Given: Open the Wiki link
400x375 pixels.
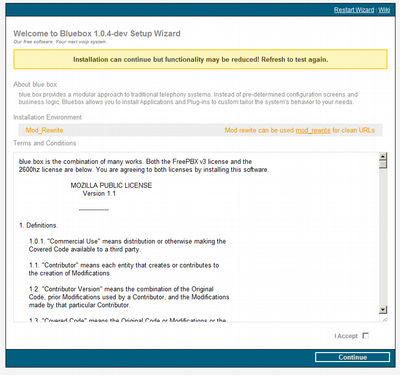Looking at the screenshot, I should click(x=384, y=10).
